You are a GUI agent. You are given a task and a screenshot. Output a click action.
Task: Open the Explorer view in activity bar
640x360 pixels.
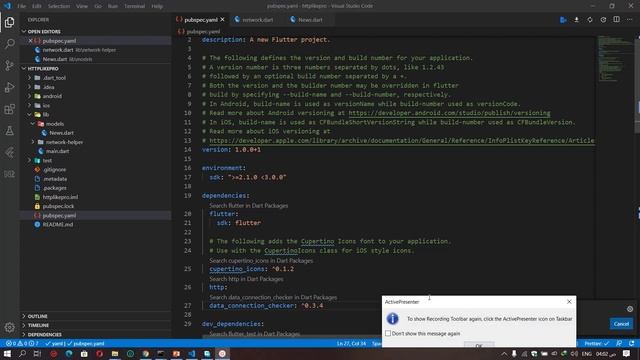(9, 22)
